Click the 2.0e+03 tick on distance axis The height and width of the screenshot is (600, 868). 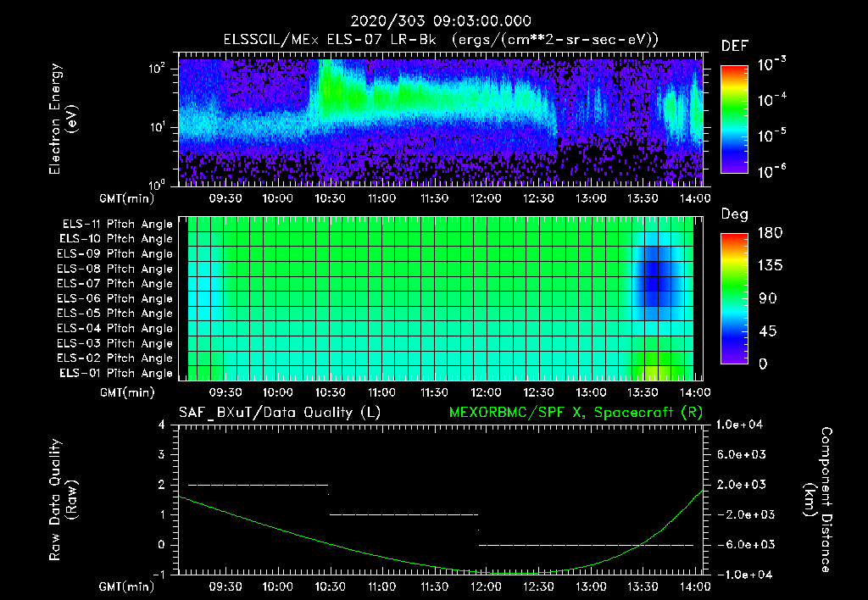pyautogui.click(x=742, y=485)
